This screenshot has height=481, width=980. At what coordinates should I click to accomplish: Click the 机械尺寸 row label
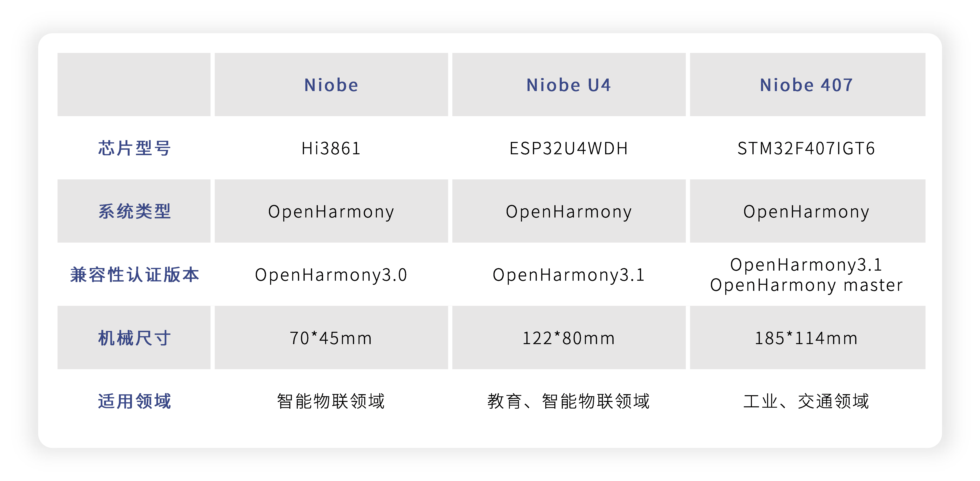134,338
